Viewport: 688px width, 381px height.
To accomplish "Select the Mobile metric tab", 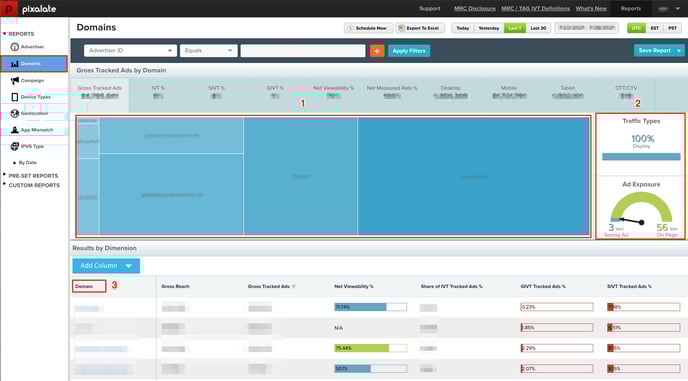I will coord(509,95).
